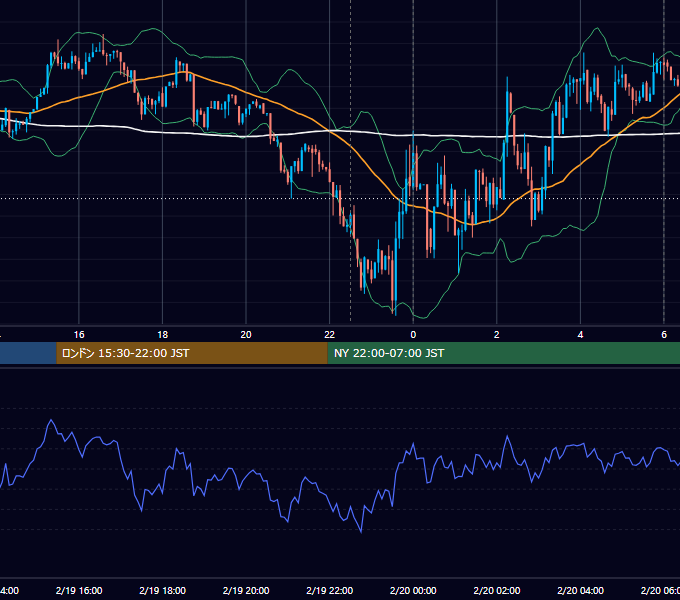Click the 4 hour label on chart axis
680x600 pixels.
(580, 335)
